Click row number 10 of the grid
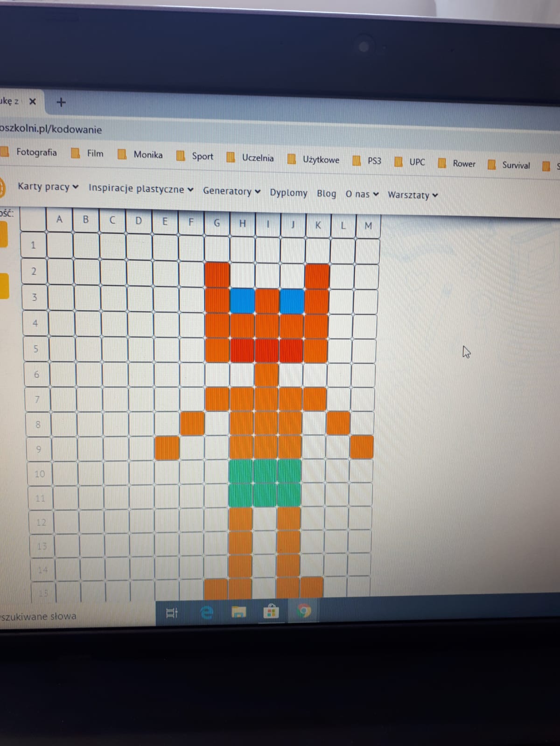 [40, 474]
